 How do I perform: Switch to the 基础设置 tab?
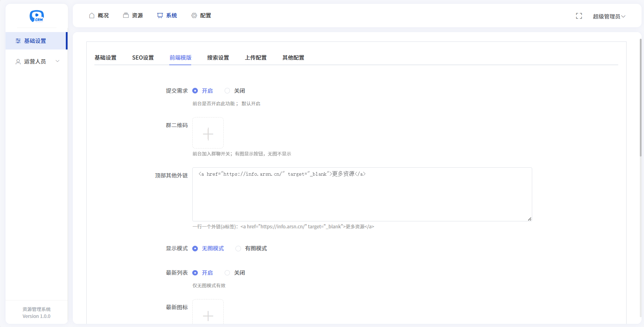coord(106,58)
